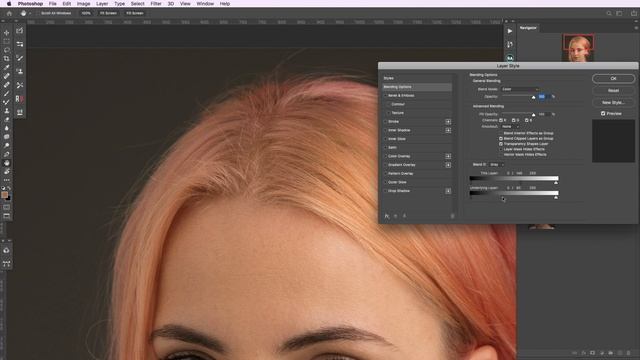
Task: Open the stamp panel icon in collapsed dock
Action: (x=20, y=71)
